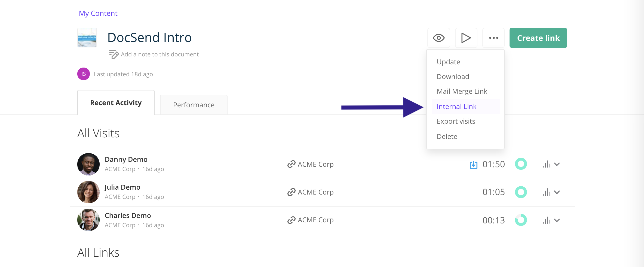
Task: Open ACME Corp link in Julia Demo's row
Action: click(x=315, y=192)
